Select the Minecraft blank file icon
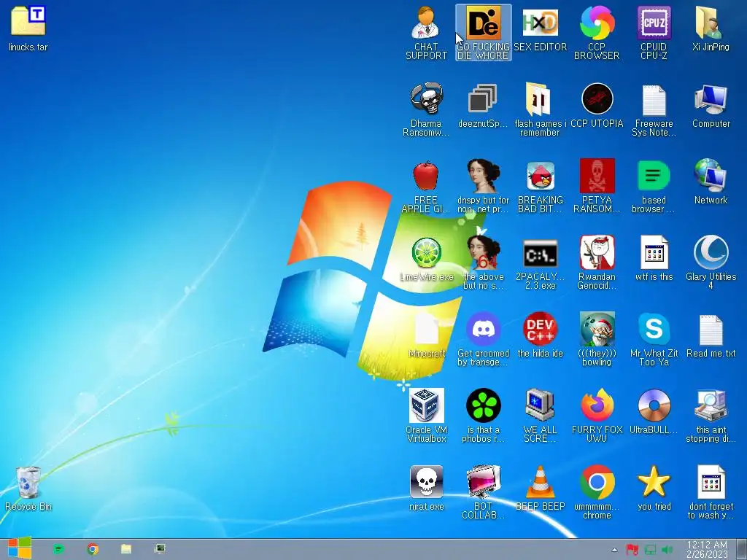This screenshot has width=747, height=560. coord(426,330)
